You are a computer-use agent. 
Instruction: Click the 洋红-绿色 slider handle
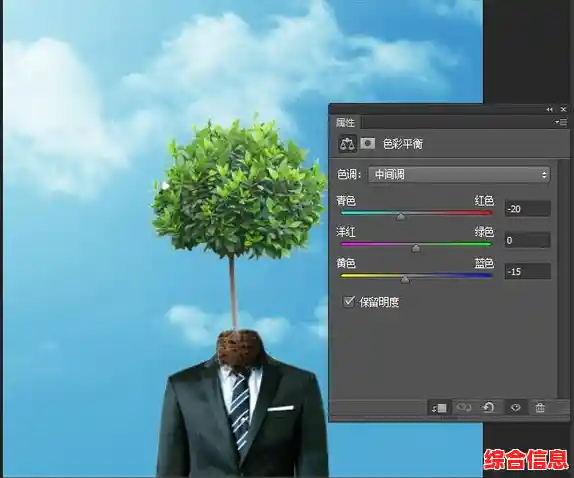[x=416, y=249]
